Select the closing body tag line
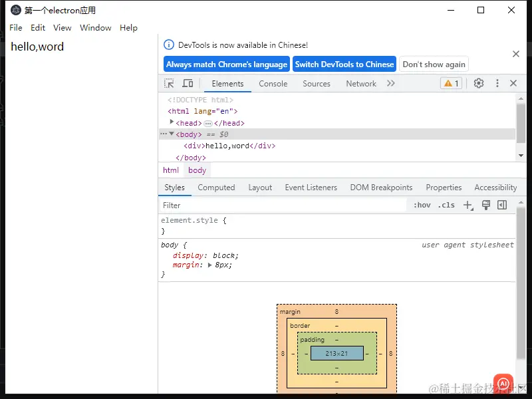The width and height of the screenshot is (532, 399). click(191, 158)
